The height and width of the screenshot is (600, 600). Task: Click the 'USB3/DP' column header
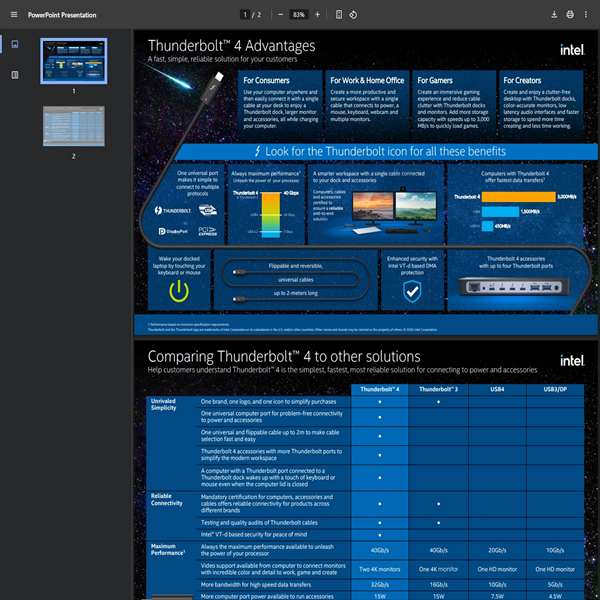point(555,389)
